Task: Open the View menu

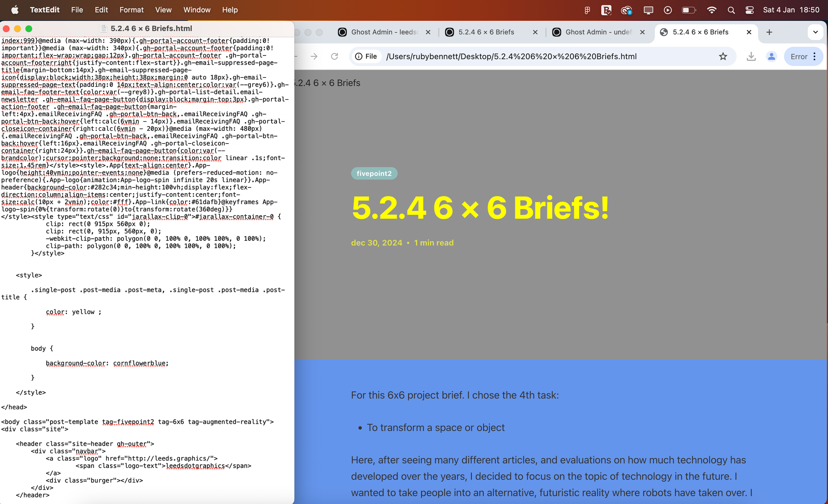Action: click(163, 10)
